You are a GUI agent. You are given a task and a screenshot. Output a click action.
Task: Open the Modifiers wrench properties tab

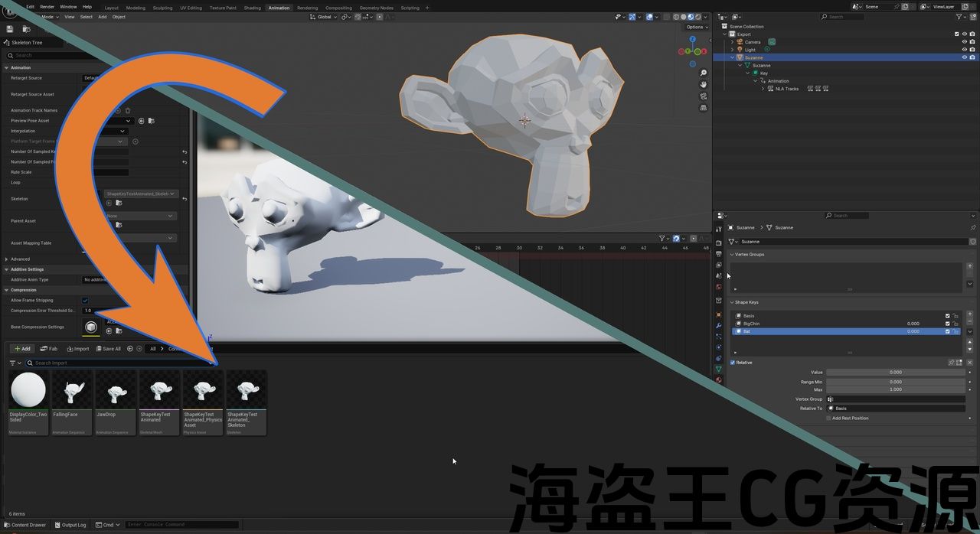[718, 326]
